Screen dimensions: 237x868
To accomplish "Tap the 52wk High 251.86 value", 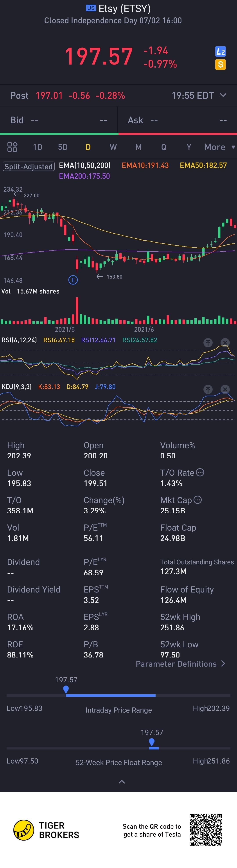I will (172, 627).
